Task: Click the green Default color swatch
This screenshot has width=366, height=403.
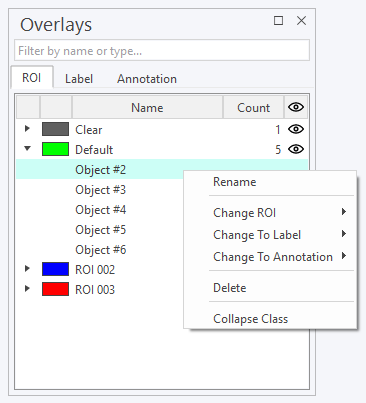Action: (55, 149)
